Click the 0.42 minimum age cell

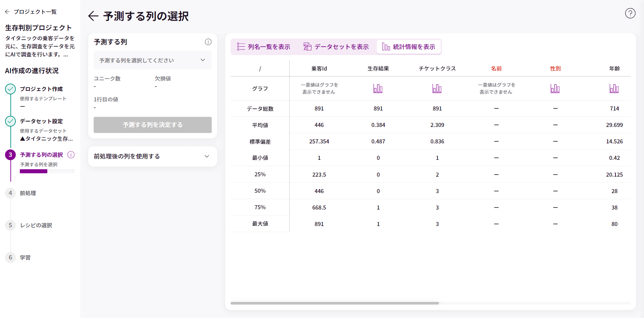click(614, 158)
